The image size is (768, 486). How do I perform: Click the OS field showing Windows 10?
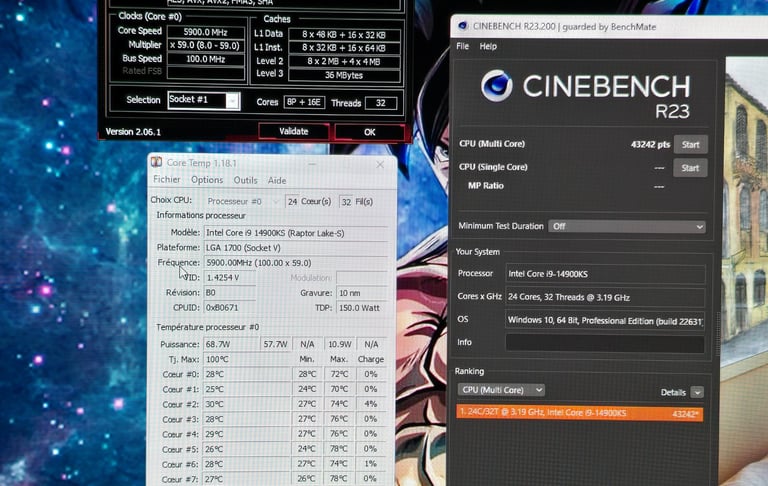pos(605,321)
